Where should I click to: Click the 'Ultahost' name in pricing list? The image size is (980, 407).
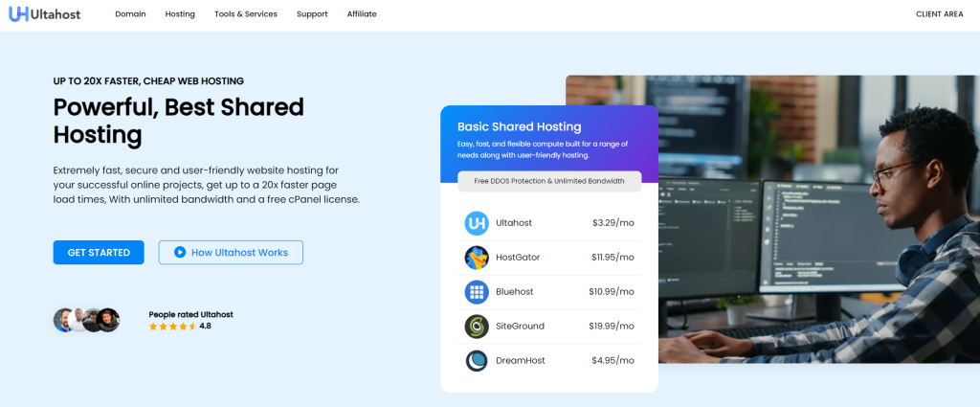click(514, 222)
